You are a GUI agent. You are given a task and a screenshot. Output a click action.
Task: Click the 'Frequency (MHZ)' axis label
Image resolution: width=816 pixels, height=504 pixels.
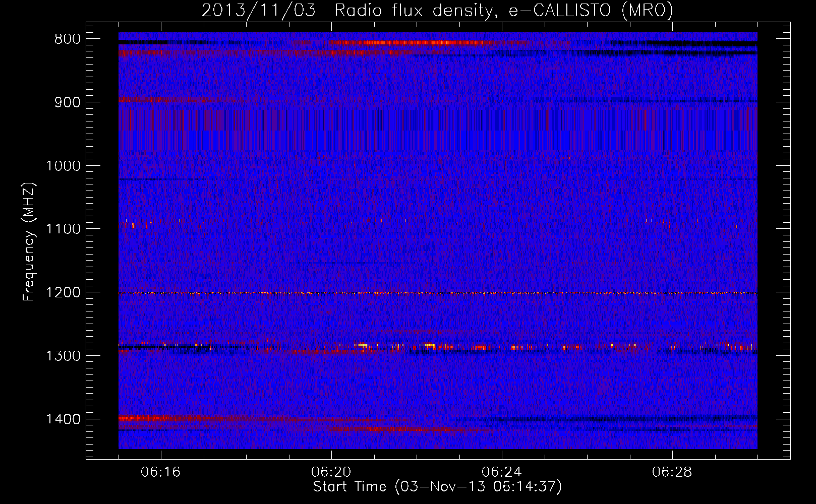29,241
